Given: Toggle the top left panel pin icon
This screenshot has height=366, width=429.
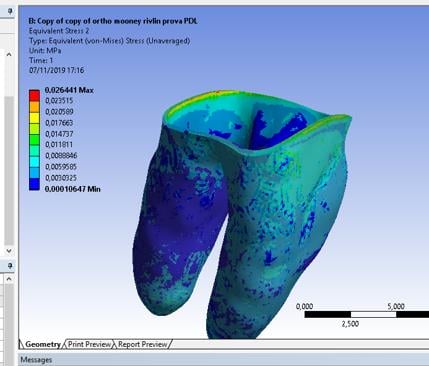Looking at the screenshot, I should click(x=10, y=11).
